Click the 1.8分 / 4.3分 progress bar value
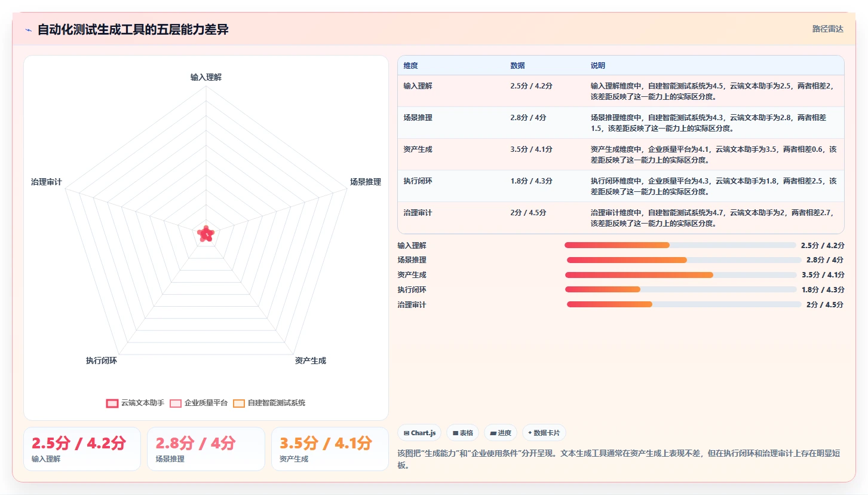The image size is (868, 495). point(823,290)
